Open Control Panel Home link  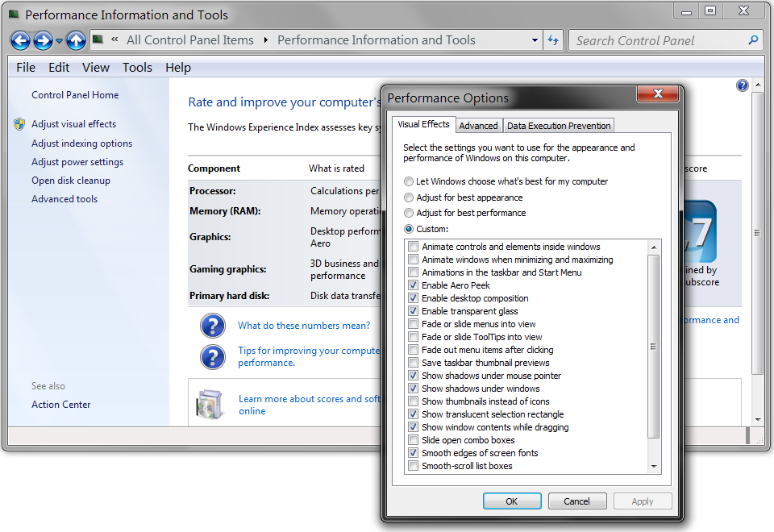(x=75, y=95)
